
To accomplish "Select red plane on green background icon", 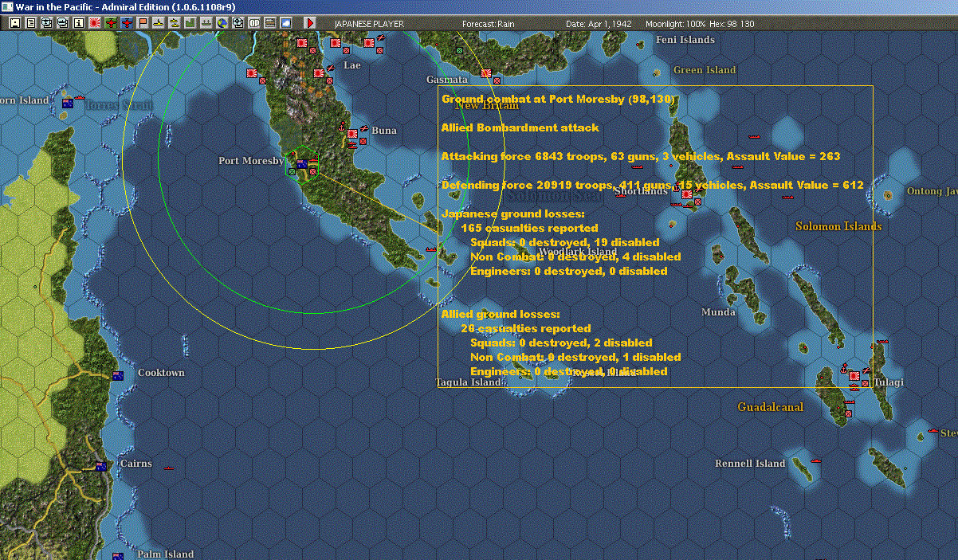I will point(111,23).
